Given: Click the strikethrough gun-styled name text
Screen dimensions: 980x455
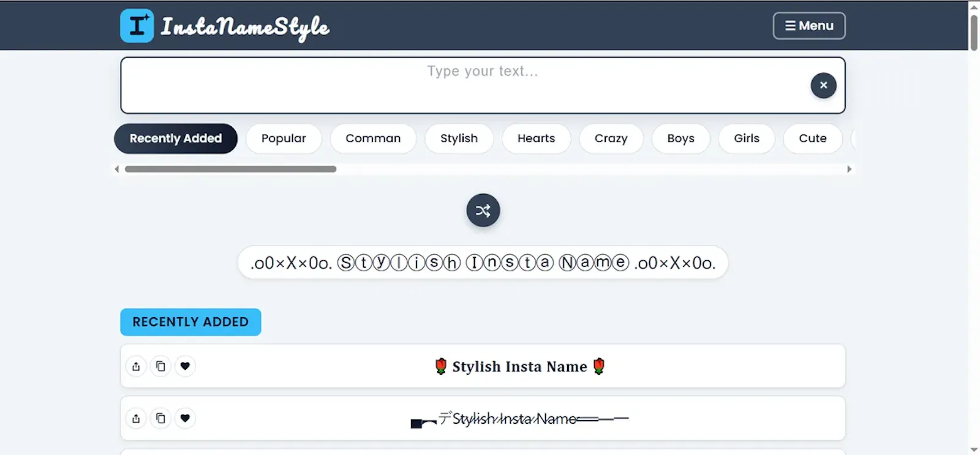Looking at the screenshot, I should 519,419.
